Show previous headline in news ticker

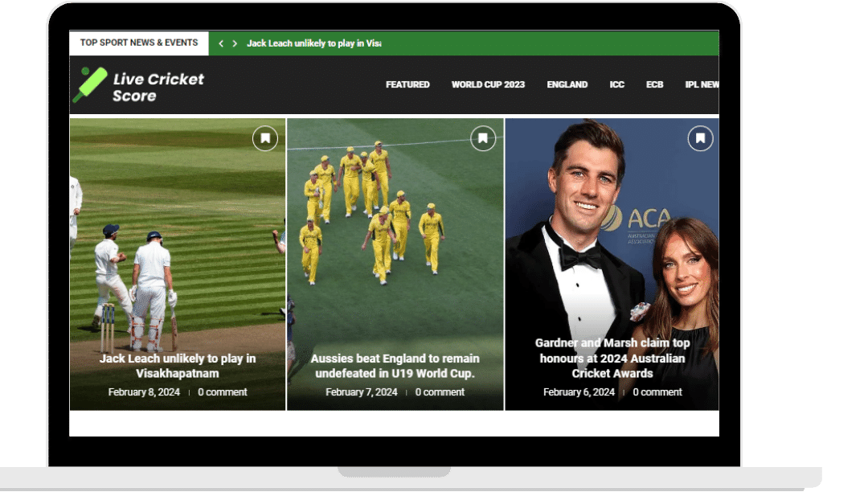tap(221, 43)
